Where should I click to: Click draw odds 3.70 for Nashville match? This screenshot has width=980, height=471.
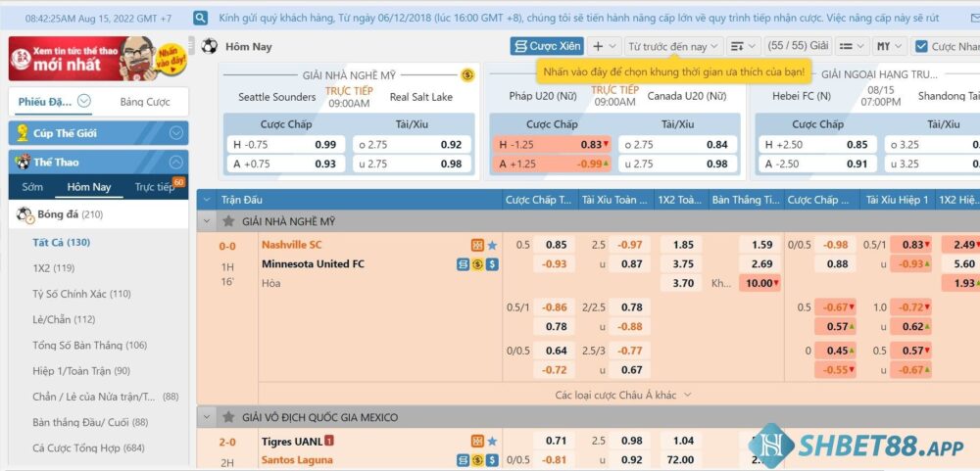click(683, 283)
